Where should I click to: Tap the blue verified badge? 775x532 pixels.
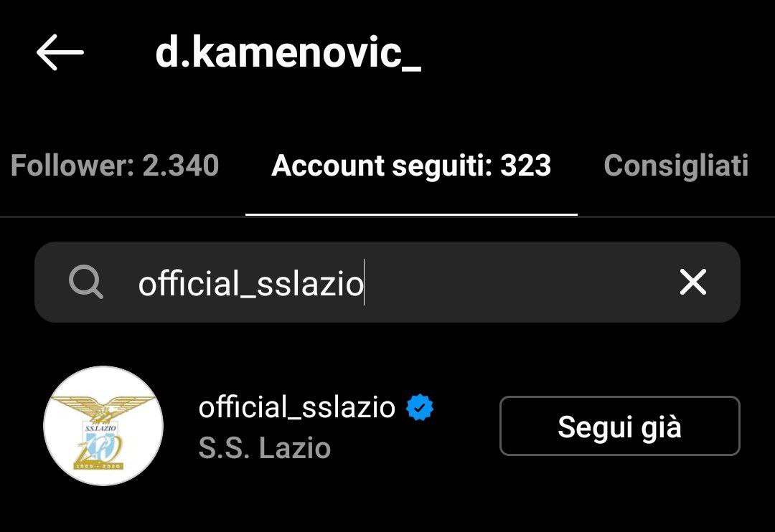[x=420, y=407]
